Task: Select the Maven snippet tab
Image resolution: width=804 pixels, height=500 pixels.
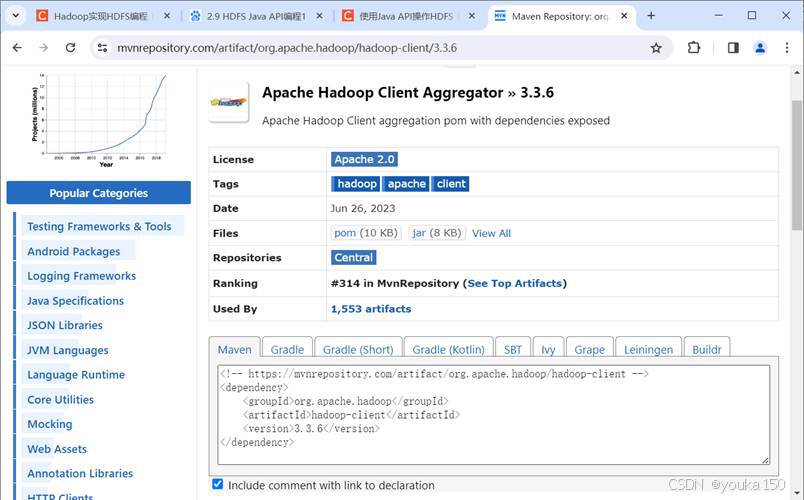Action: pos(234,347)
